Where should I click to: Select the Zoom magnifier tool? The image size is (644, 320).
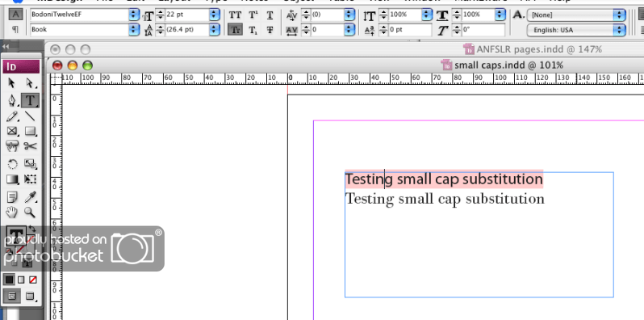click(x=30, y=213)
